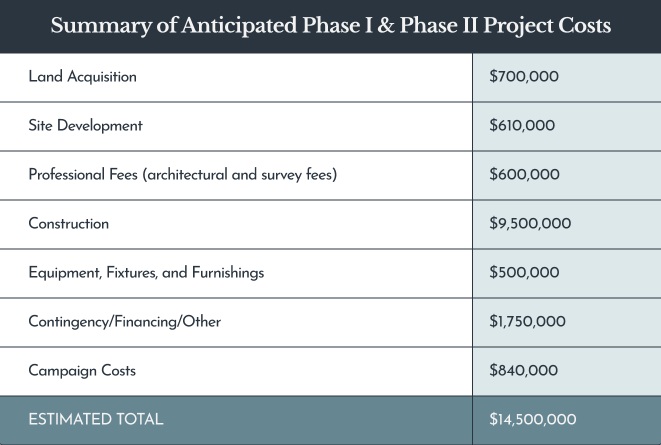Click the words 'Professional Fees' in the table

84,174
